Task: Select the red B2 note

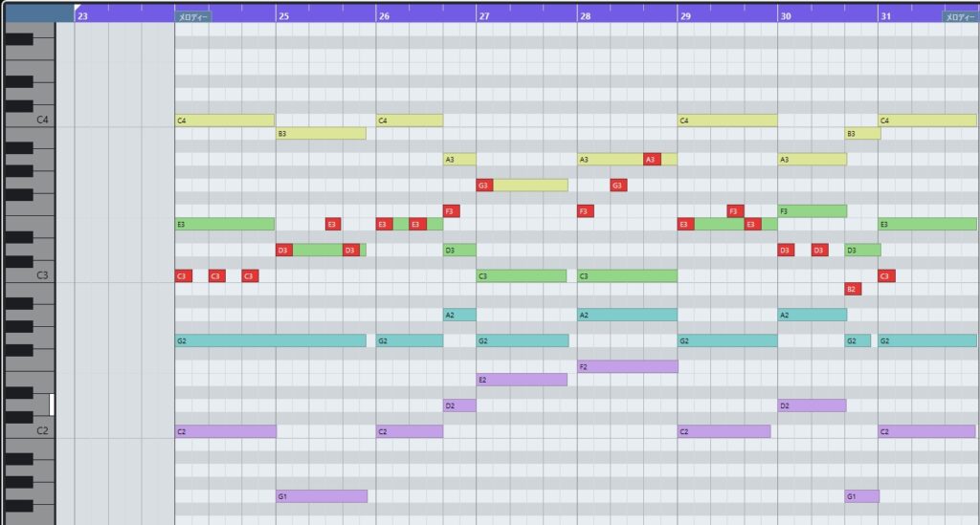Action: click(852, 289)
